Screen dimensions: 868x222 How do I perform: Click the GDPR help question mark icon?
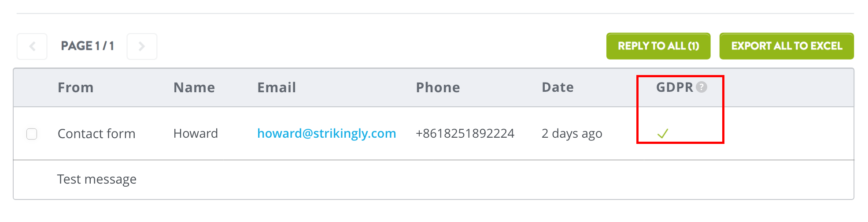click(x=702, y=87)
